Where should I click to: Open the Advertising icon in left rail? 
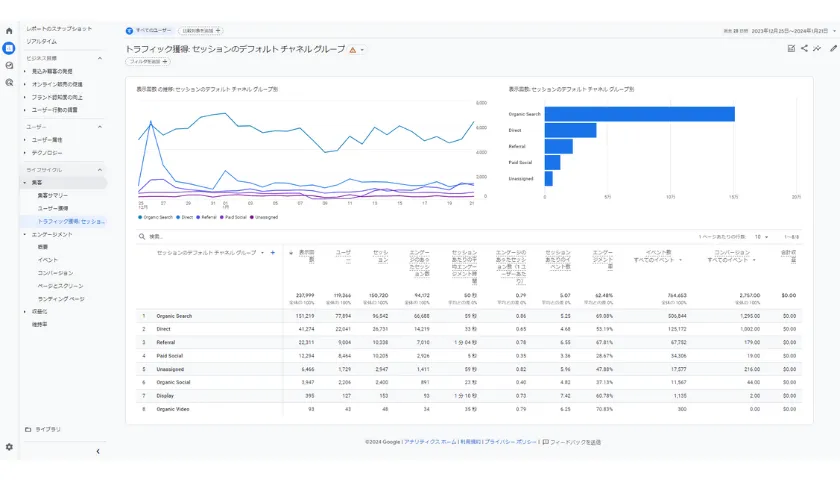click(9, 82)
